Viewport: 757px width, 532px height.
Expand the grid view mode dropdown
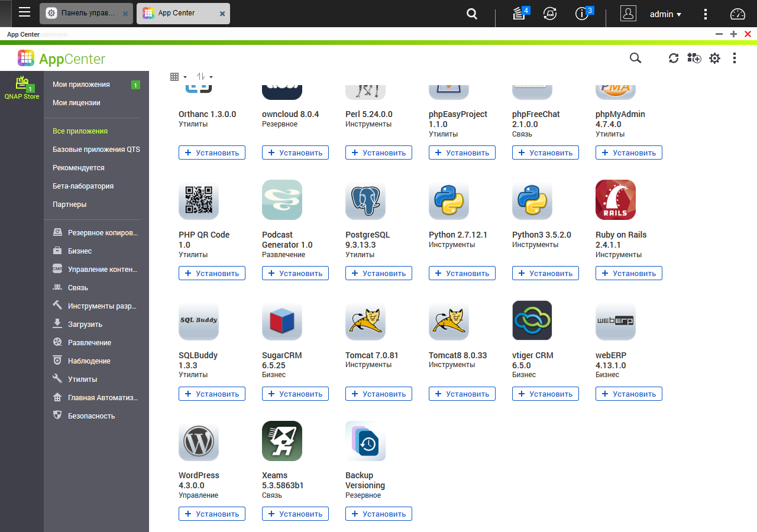(x=178, y=77)
